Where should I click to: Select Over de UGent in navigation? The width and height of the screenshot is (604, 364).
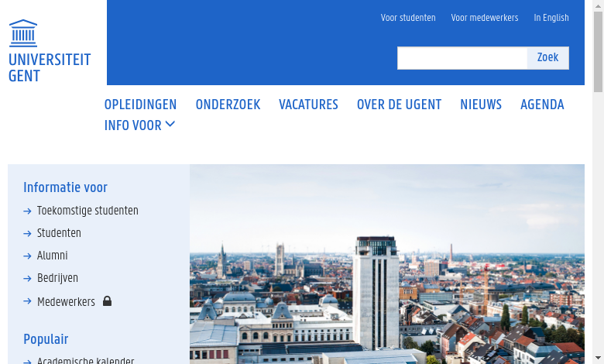pos(399,105)
